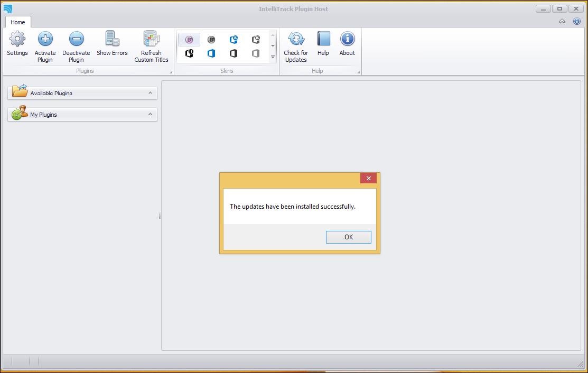The width and height of the screenshot is (588, 373).
Task: Open the Help book icon
Action: (x=323, y=39)
